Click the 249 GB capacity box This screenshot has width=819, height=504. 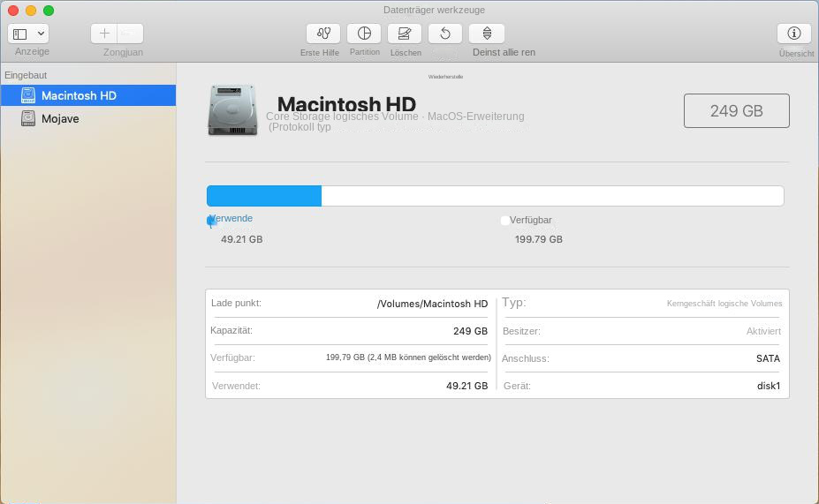736,110
